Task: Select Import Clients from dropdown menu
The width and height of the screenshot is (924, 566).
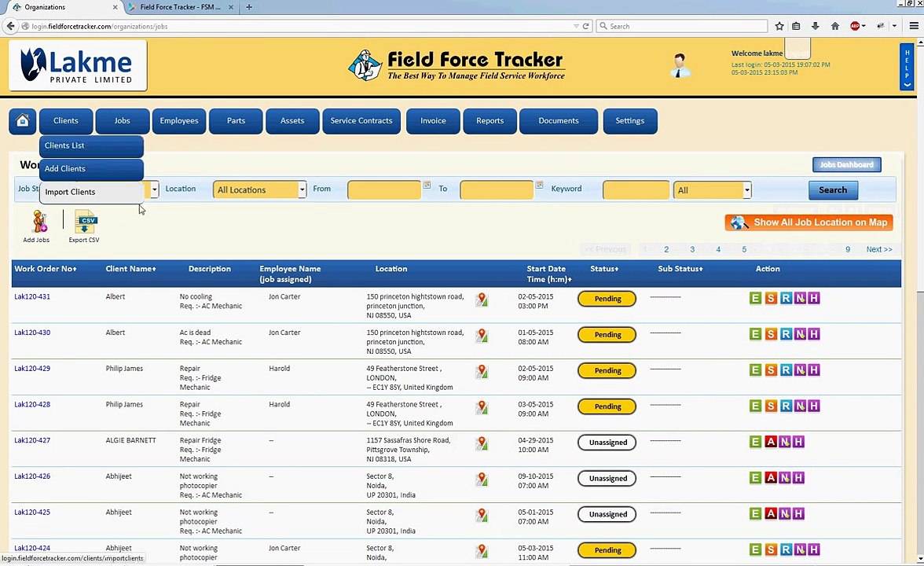Action: point(91,192)
